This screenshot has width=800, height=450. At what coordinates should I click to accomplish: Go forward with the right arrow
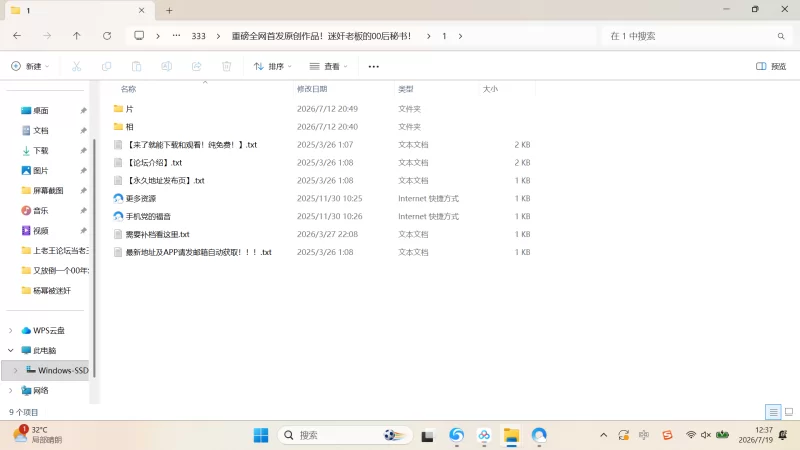(47, 36)
